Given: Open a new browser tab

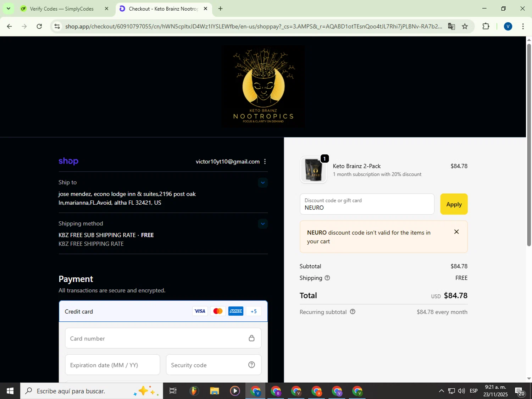Looking at the screenshot, I should point(220,9).
